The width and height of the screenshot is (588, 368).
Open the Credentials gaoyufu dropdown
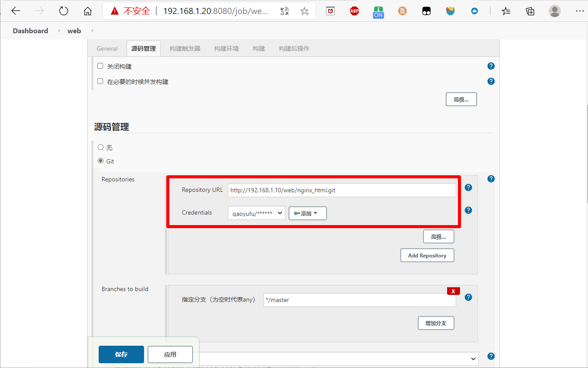pos(257,213)
